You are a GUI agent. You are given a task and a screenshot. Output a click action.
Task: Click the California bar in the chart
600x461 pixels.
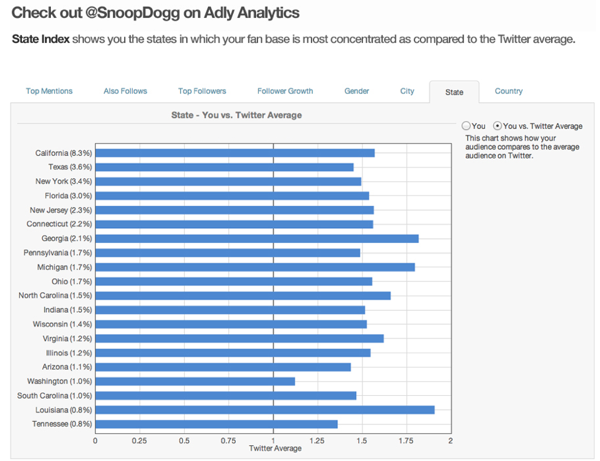pyautogui.click(x=235, y=153)
